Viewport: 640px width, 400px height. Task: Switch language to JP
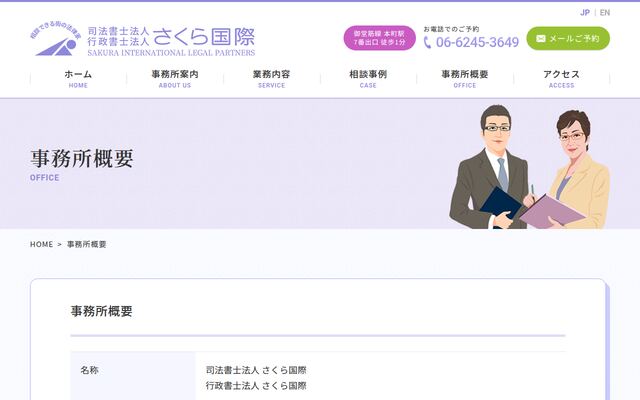point(584,13)
